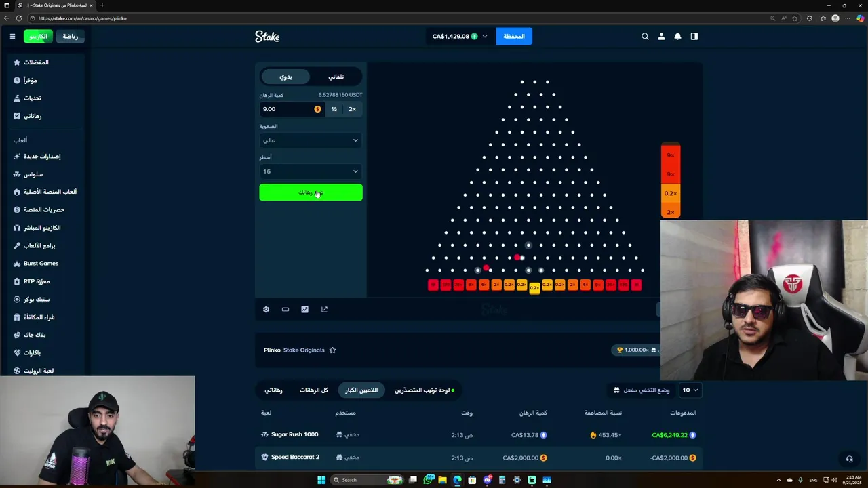
Task: Click browser back arrow
Action: pyautogui.click(x=7, y=18)
